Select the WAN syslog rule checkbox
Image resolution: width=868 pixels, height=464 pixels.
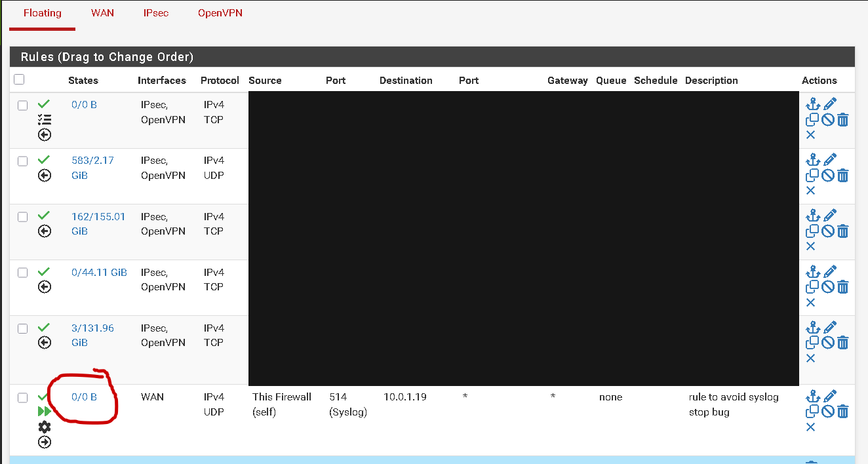(x=23, y=398)
